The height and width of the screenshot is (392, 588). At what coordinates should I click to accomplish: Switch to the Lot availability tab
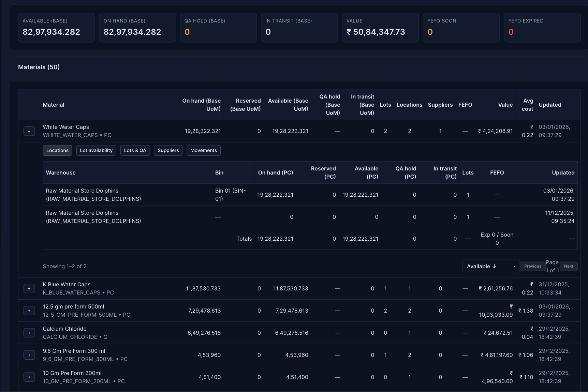(x=96, y=150)
